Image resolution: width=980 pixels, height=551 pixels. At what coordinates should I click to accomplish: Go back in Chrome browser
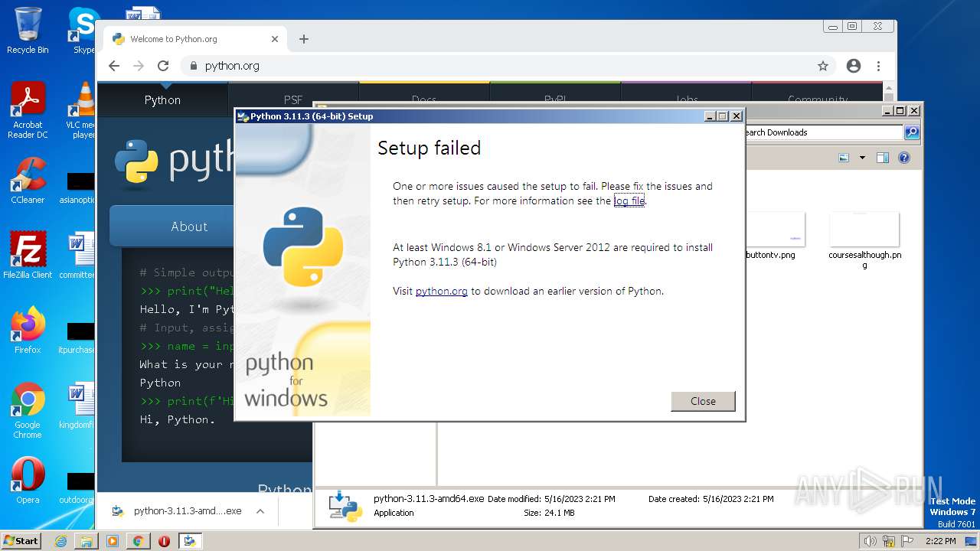tap(114, 66)
